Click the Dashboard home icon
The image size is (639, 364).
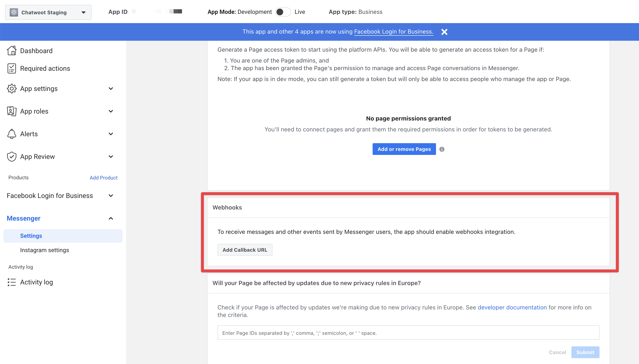coord(12,51)
